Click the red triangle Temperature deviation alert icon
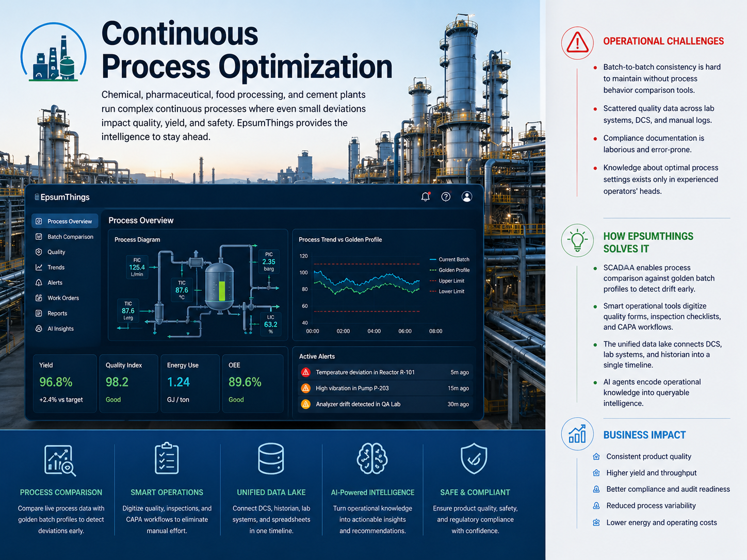The width and height of the screenshot is (747, 560). click(x=306, y=372)
